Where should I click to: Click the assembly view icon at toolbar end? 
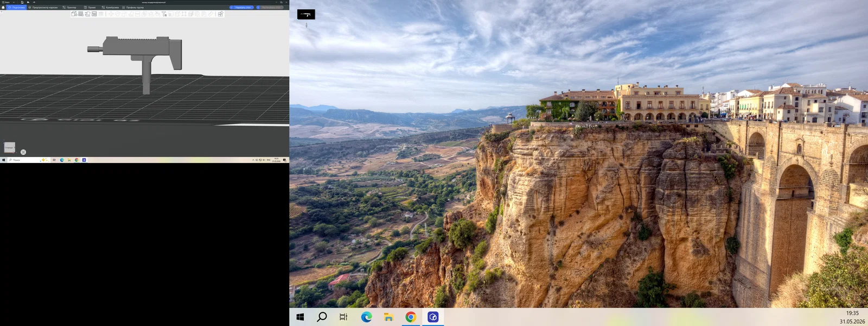220,14
